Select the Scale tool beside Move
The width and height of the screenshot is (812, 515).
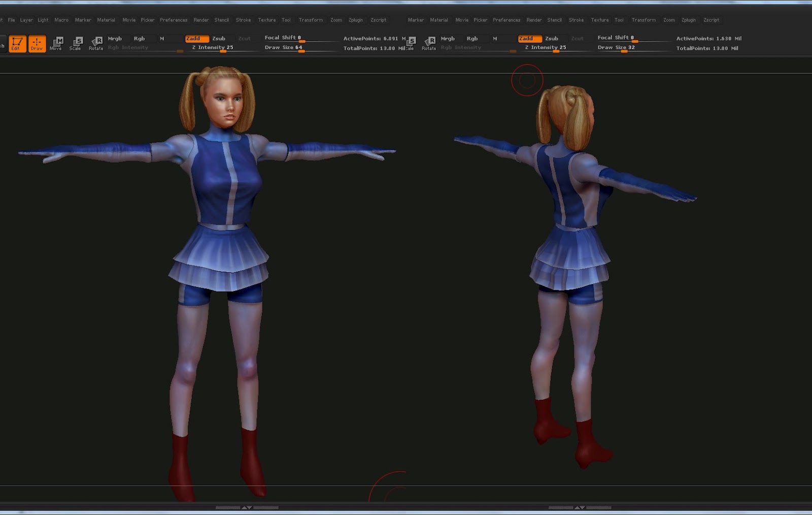pos(76,44)
